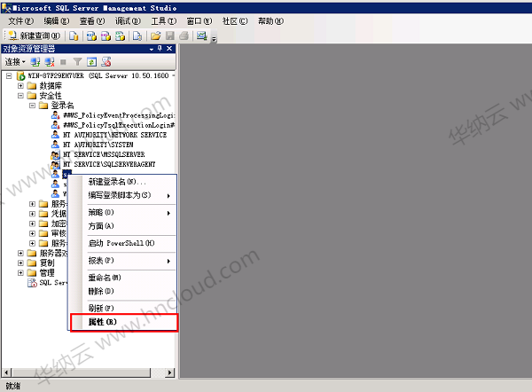
Task: Open the Activity Monitor toolbar icon
Action: (x=202, y=35)
